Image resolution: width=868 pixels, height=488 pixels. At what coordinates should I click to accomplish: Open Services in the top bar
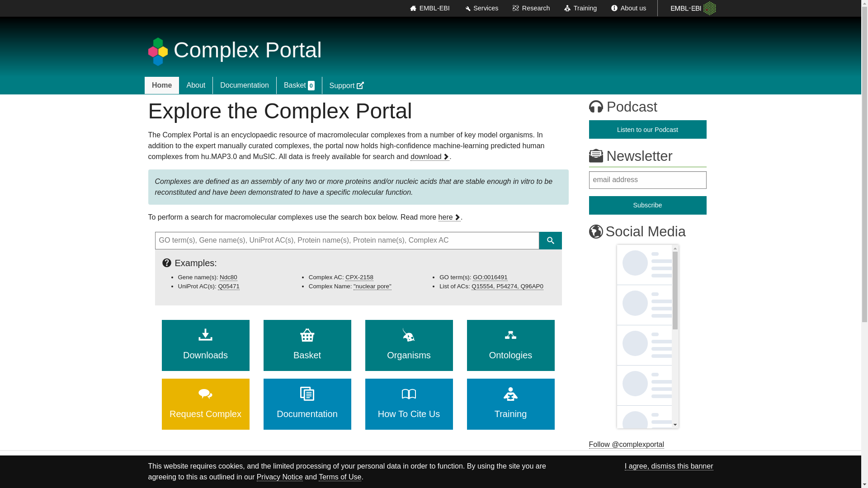click(481, 8)
